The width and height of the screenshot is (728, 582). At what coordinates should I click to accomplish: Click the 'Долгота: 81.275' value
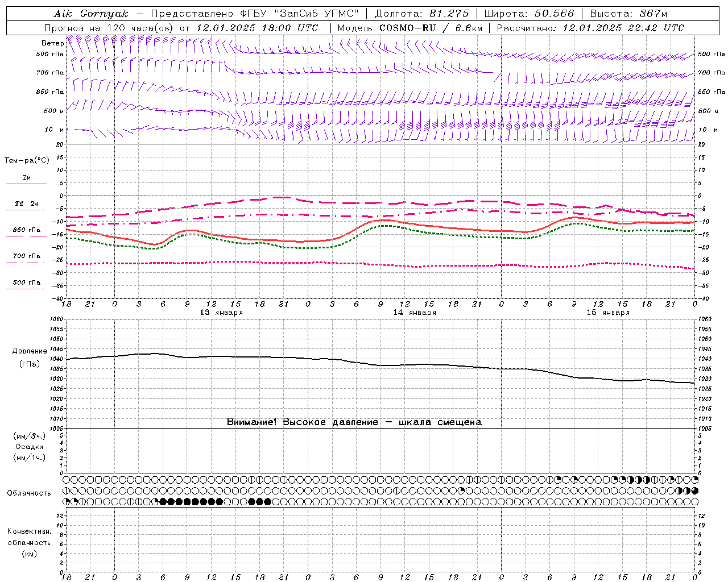click(422, 14)
